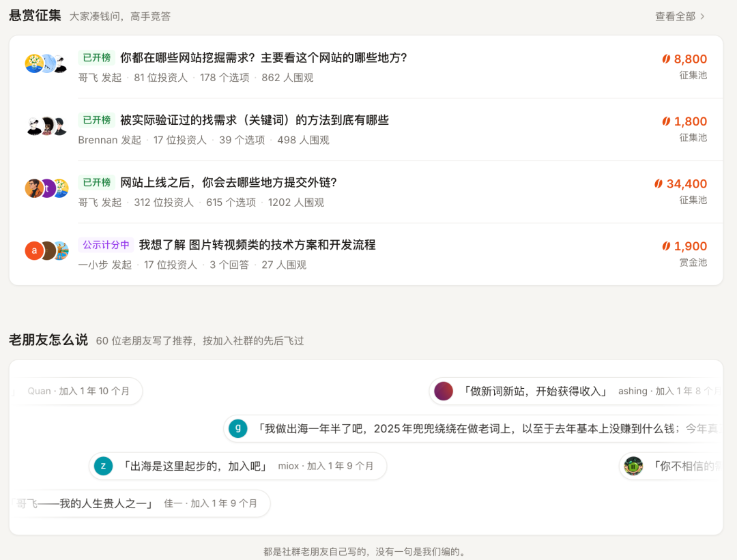The image size is (737, 560).
Task: Click the 赏金池 label
Action: coord(693,263)
